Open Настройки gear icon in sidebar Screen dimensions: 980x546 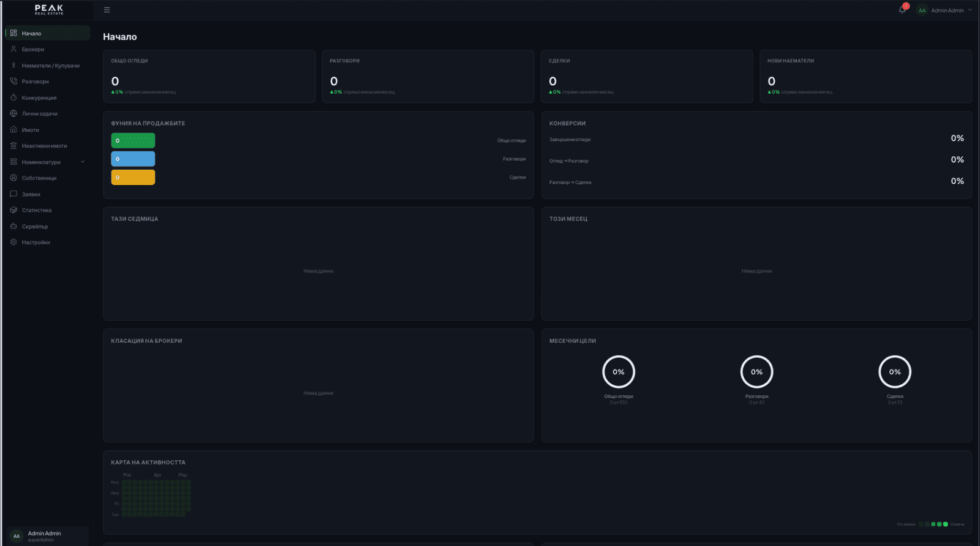[13, 242]
